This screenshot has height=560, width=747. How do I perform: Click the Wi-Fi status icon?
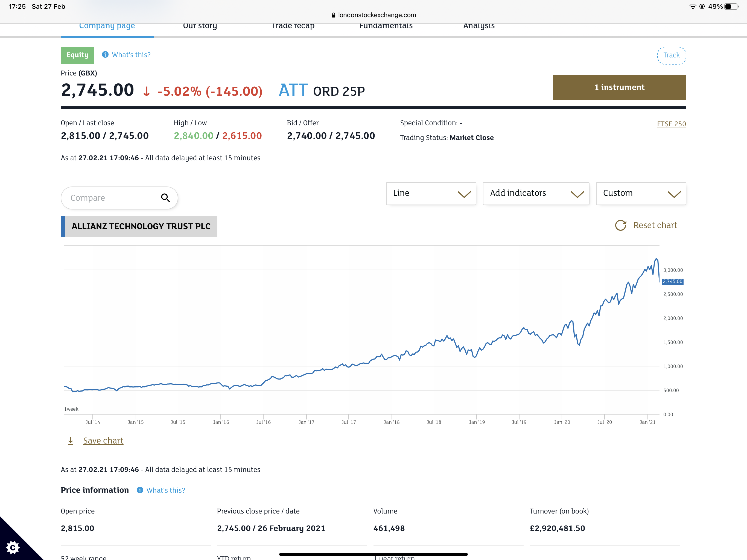[692, 6]
